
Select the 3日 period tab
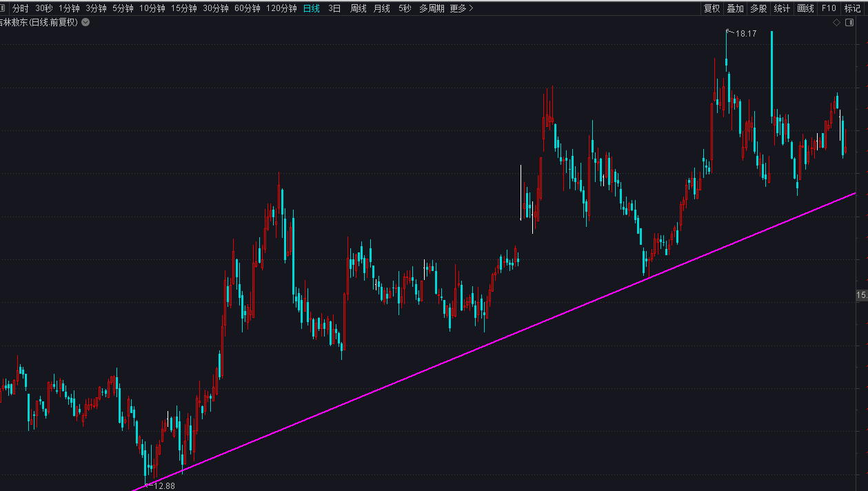point(334,8)
